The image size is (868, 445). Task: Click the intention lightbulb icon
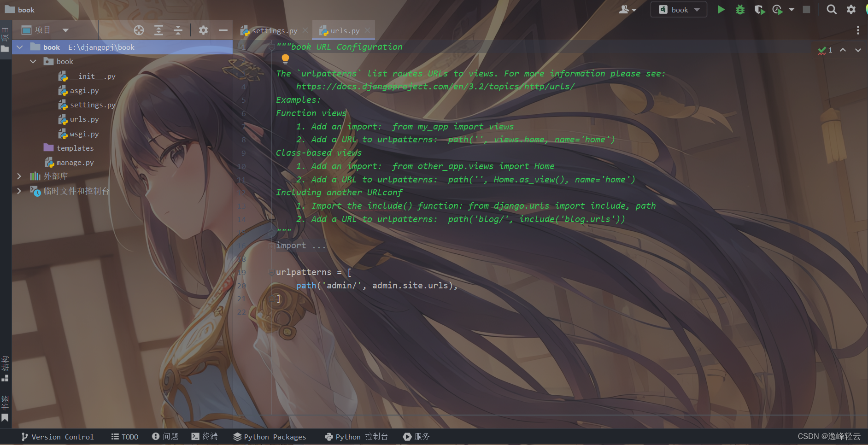point(285,59)
